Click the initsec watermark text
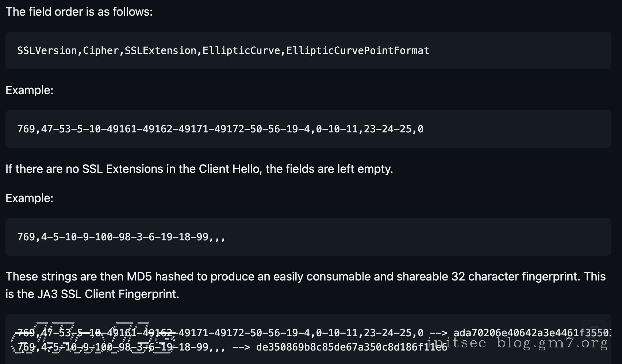Viewport: 622px width, 364px height. (x=457, y=343)
